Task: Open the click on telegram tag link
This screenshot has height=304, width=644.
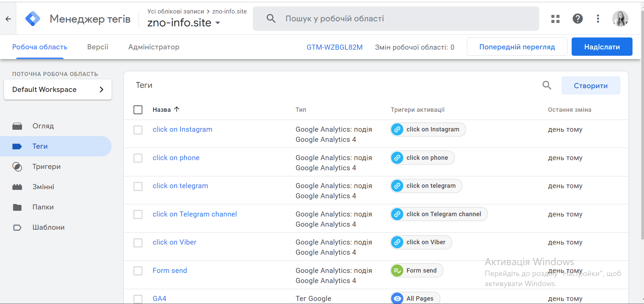Action: 180,186
